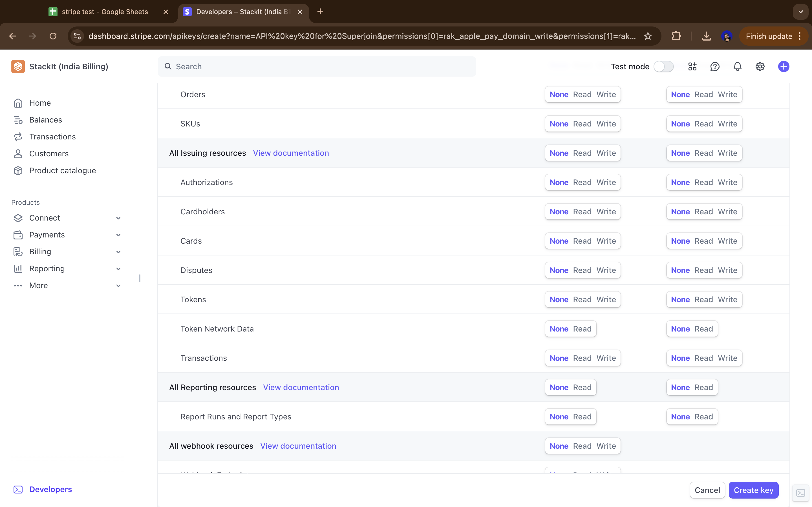Open the notifications bell
Image resolution: width=812 pixels, height=507 pixels.
(x=737, y=66)
